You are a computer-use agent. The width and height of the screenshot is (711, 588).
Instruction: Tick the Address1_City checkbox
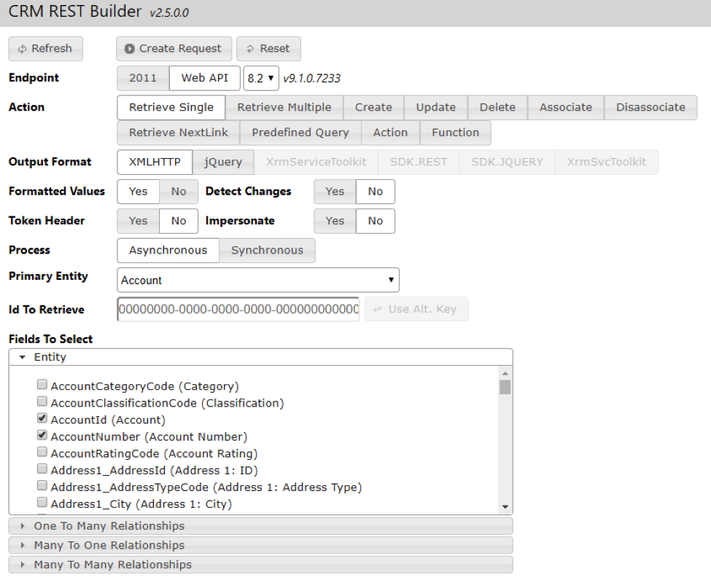click(x=42, y=503)
